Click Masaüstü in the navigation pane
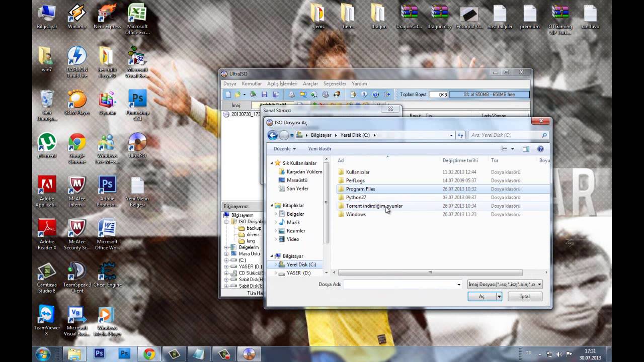 297,180
